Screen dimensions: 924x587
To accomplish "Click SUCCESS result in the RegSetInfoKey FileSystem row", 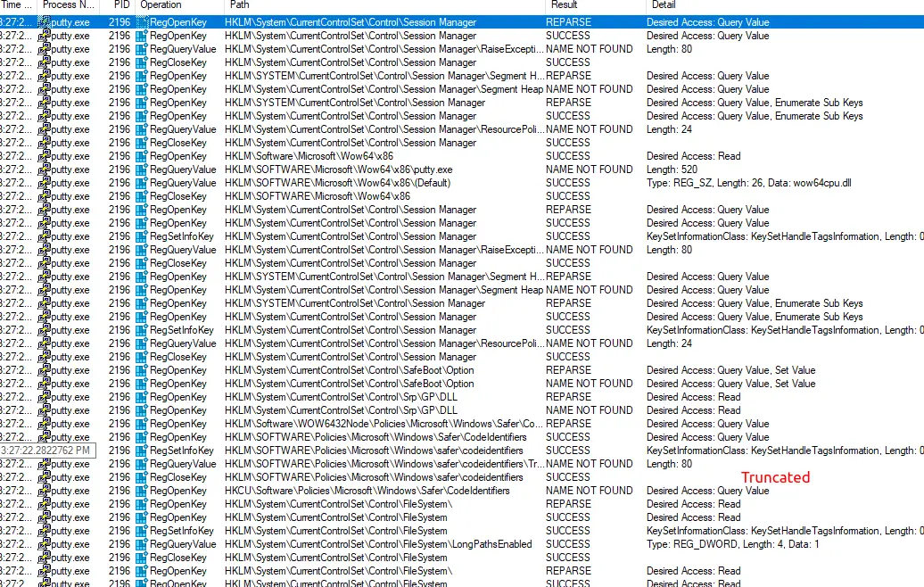I will click(x=567, y=531).
